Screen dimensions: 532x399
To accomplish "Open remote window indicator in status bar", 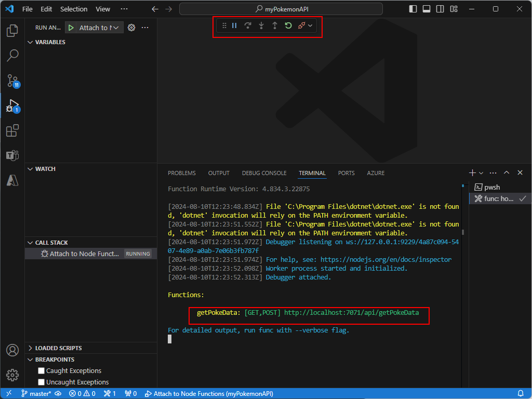I will (9, 394).
